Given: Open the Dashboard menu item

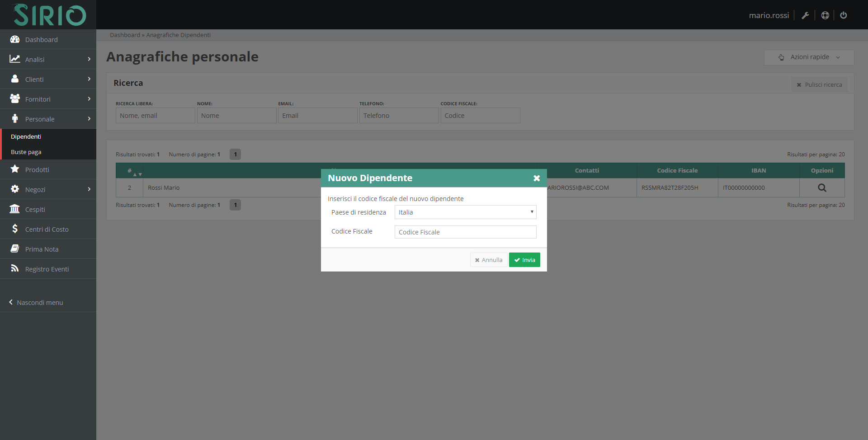Looking at the screenshot, I should [48, 39].
